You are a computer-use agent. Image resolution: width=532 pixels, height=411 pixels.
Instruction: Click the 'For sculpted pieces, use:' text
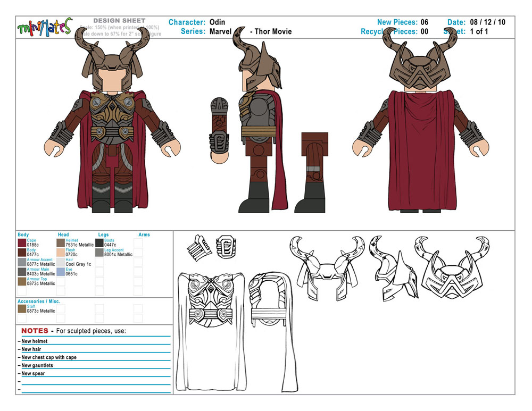click(91, 331)
